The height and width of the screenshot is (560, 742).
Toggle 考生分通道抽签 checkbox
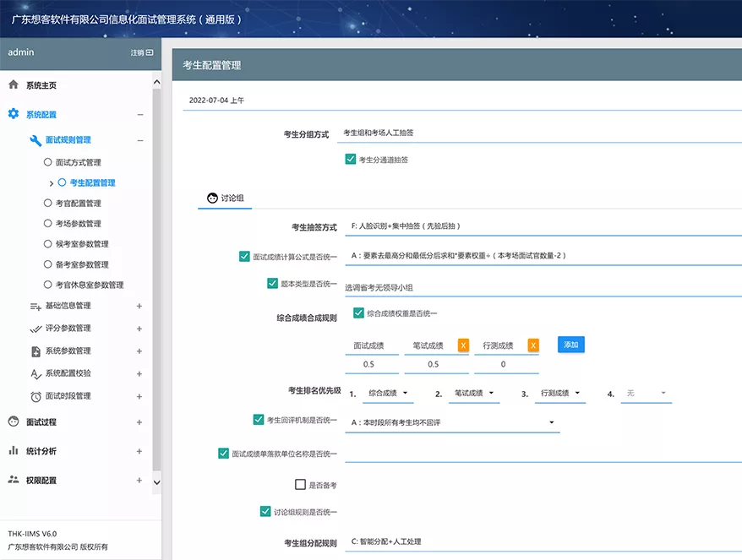click(x=350, y=159)
